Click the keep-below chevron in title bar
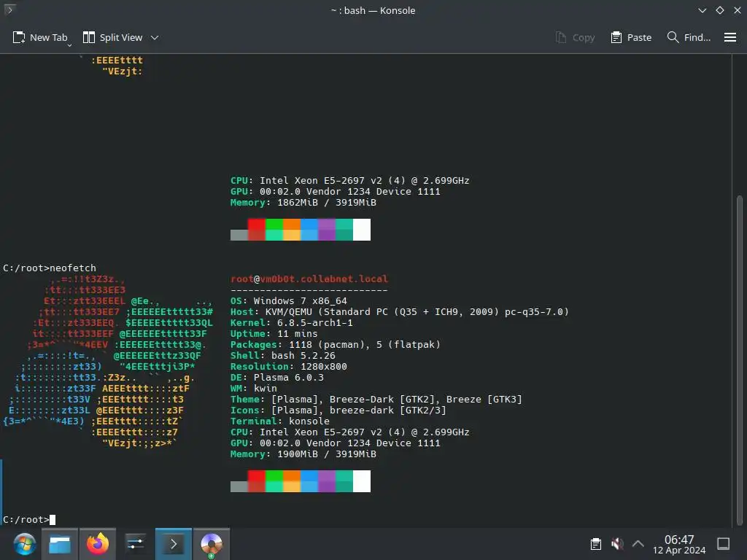747x560 pixels. 703,10
